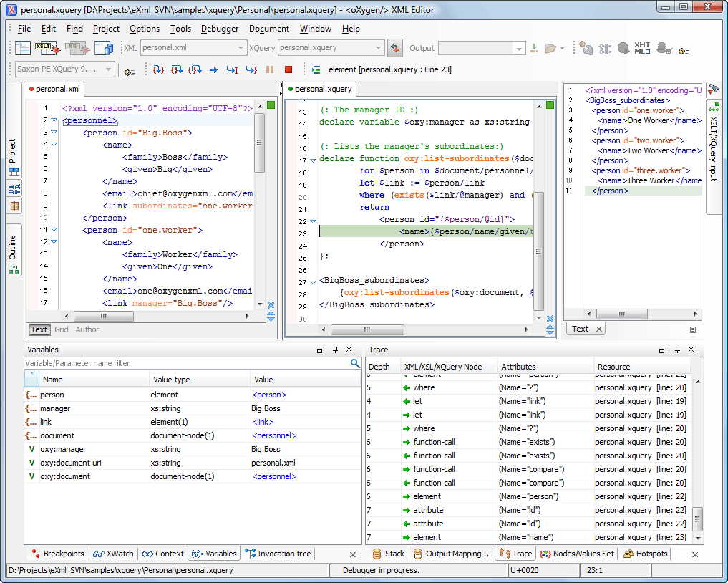Click the Value type column header

coord(170,380)
